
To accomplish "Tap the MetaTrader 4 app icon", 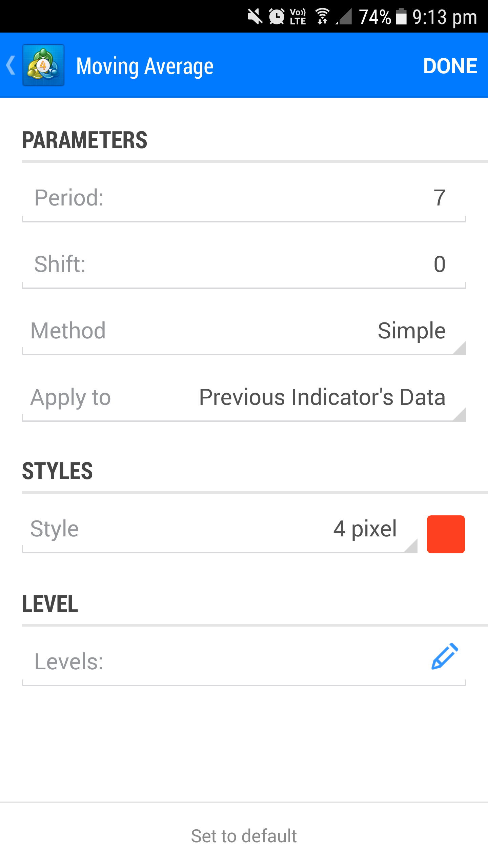I will (x=43, y=65).
